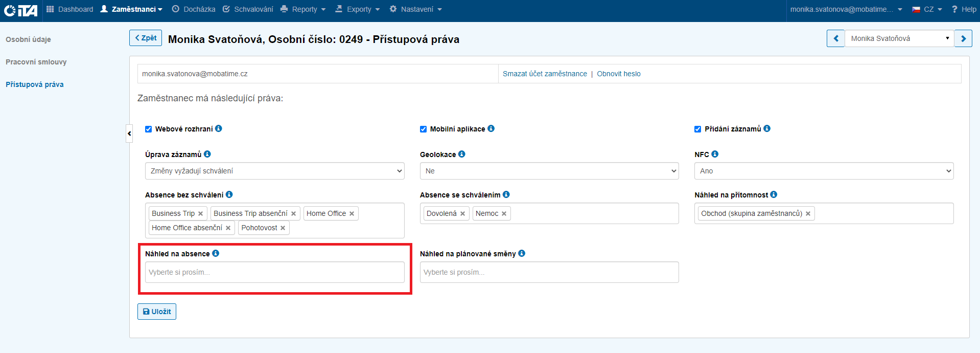Open Úprava záznamů dropdown
The height and width of the screenshot is (353, 980).
pyautogui.click(x=274, y=171)
